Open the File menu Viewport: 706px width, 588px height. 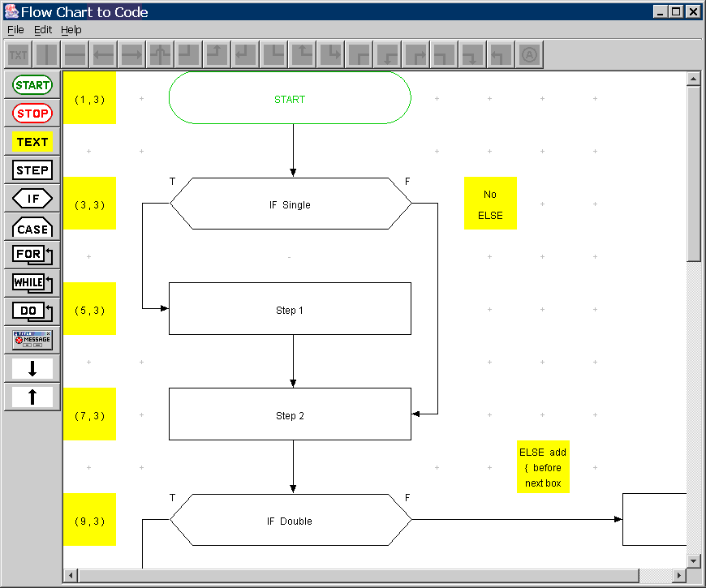[15, 30]
